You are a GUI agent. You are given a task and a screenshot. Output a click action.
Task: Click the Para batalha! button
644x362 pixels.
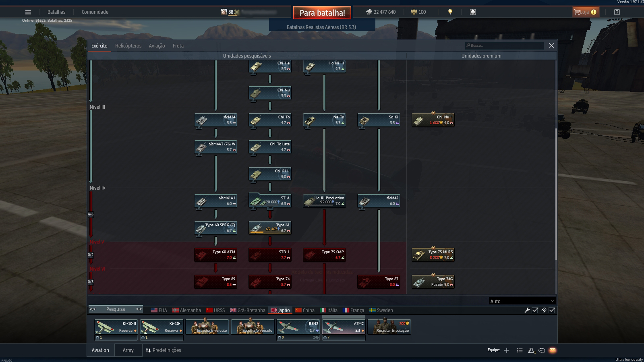pyautogui.click(x=322, y=13)
